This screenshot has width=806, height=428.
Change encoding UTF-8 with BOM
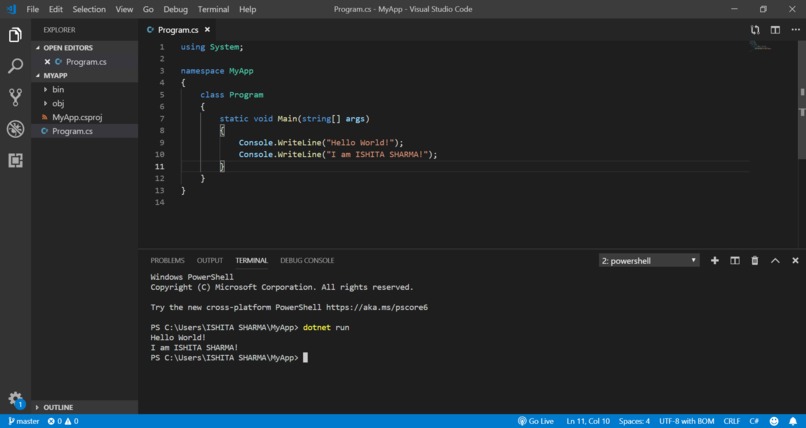point(687,421)
